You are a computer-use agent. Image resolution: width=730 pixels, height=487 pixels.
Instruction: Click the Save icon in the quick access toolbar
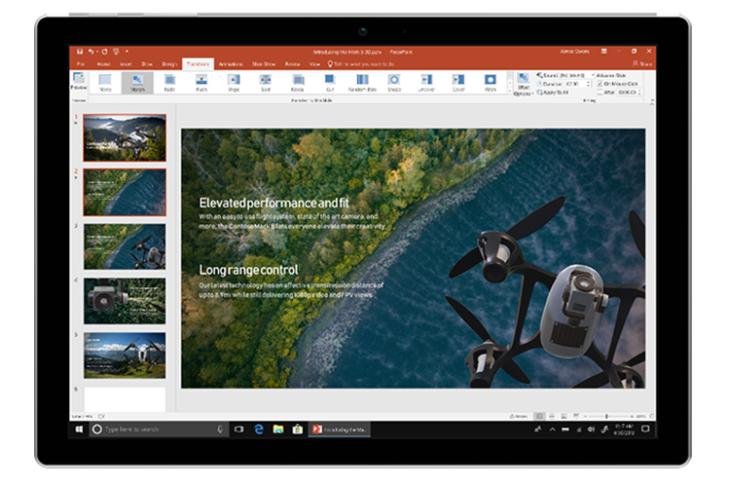[x=80, y=51]
